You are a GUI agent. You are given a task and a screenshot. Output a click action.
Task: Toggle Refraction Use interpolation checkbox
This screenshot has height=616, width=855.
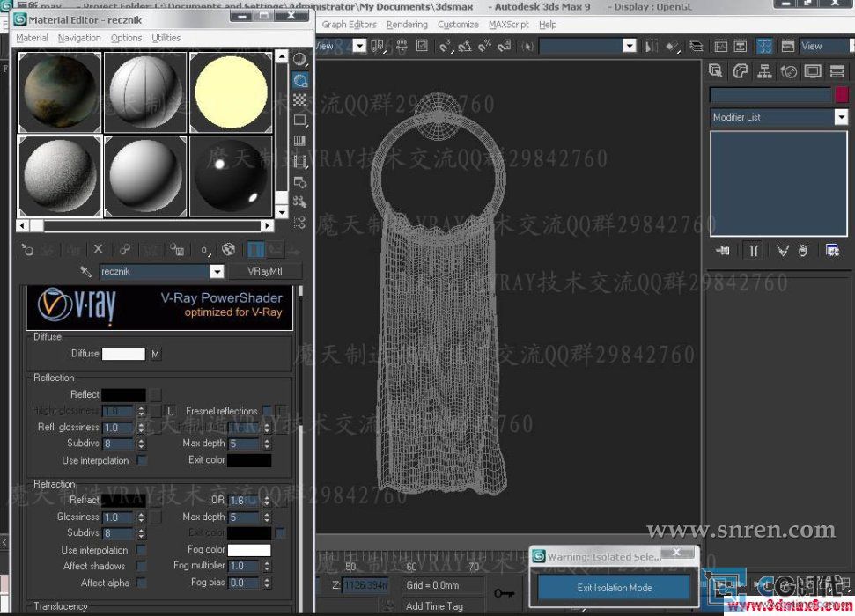[x=141, y=549]
